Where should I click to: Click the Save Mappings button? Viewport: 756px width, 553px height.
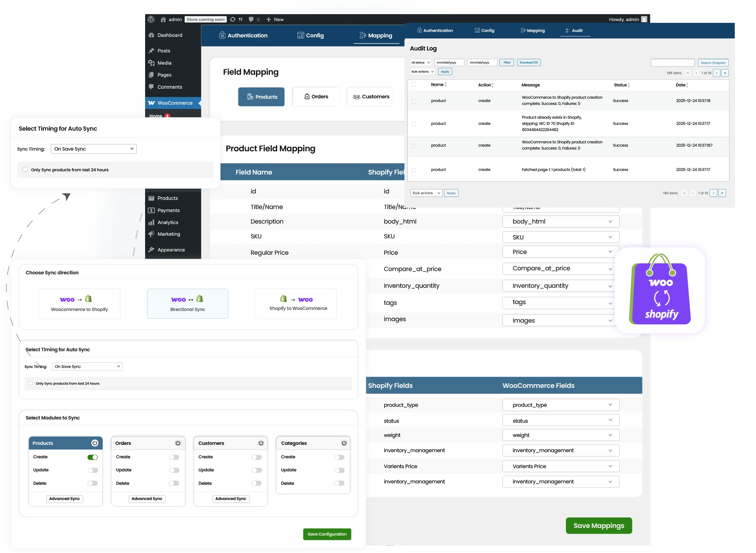tap(599, 525)
